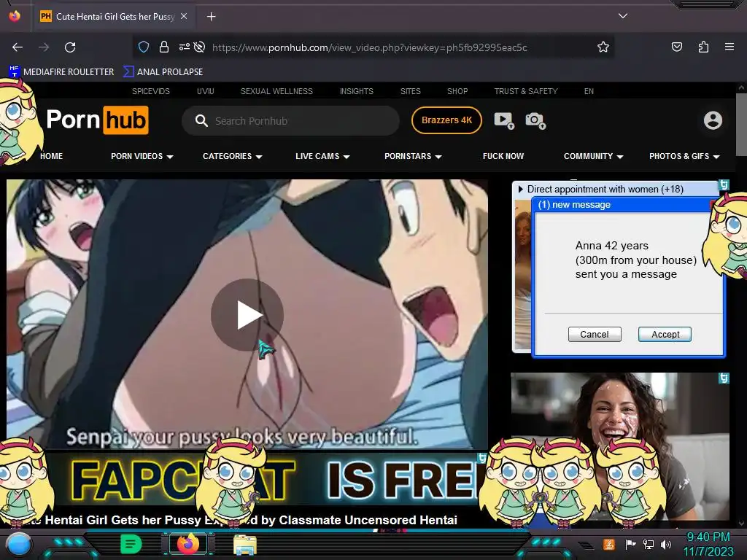Open the INSIGHTS link
The image size is (747, 560).
(x=356, y=91)
